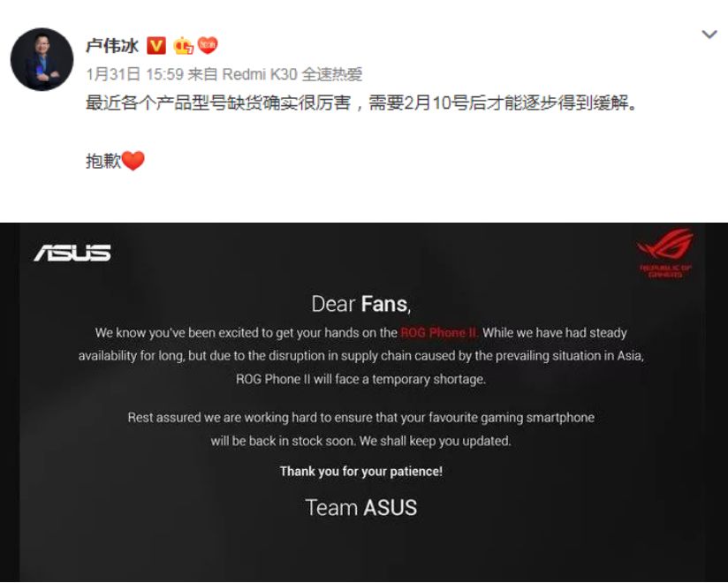
Task: Open the 卢伟冰 profile avatar
Action: tap(42, 59)
